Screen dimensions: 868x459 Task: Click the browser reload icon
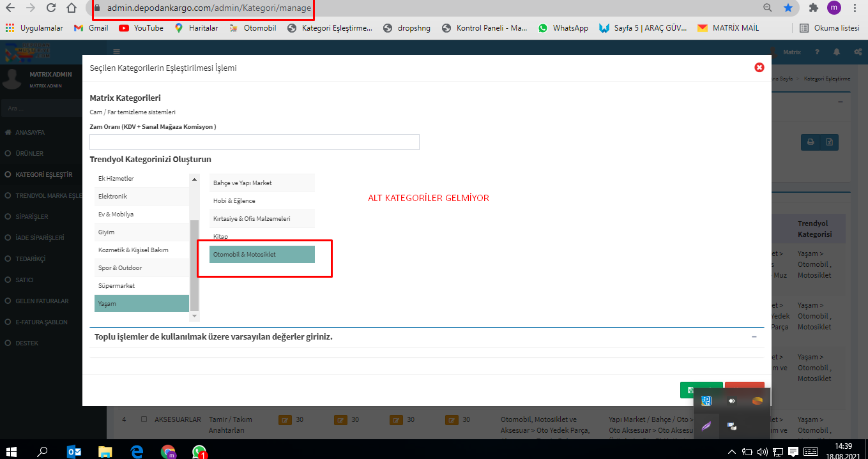click(52, 8)
